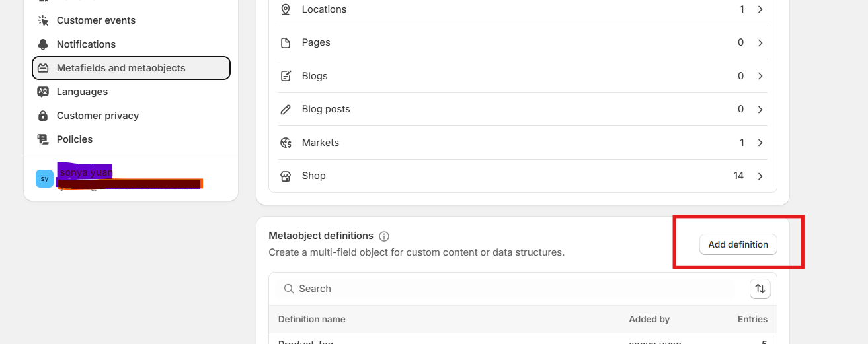Go to Customer privacy settings
868x344 pixels.
click(x=97, y=116)
